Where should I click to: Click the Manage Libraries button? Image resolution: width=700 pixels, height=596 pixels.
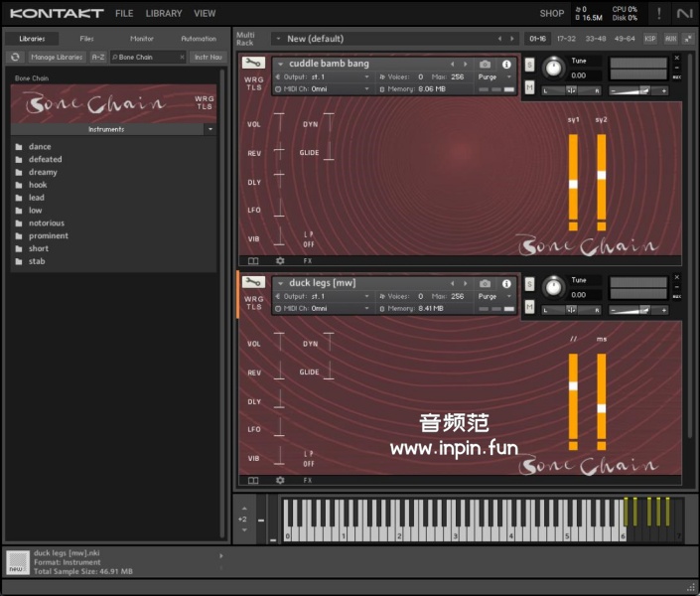pyautogui.click(x=57, y=58)
